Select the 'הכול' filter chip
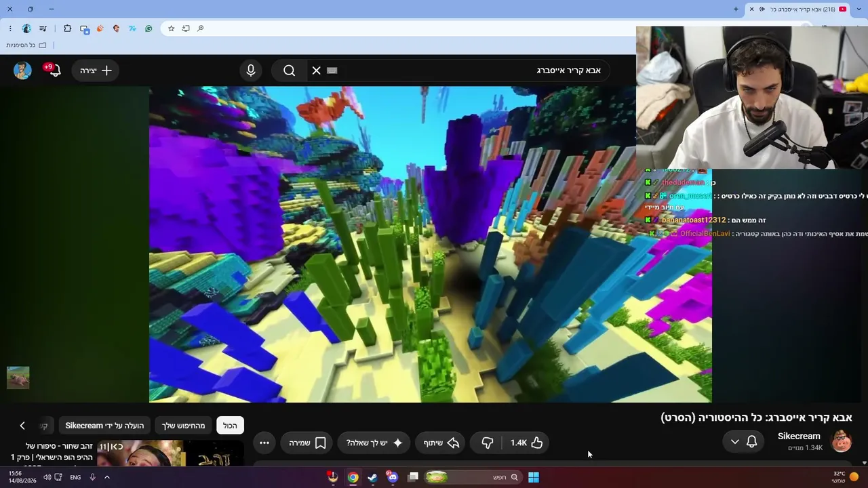Screen dimensions: 868x488 [x=230, y=426]
